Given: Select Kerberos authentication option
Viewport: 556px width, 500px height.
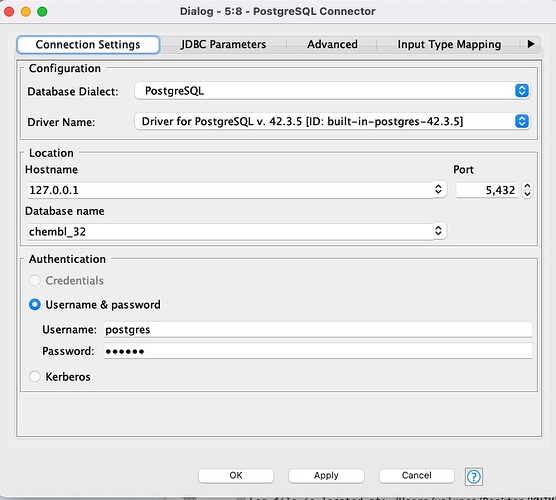Looking at the screenshot, I should pyautogui.click(x=35, y=376).
